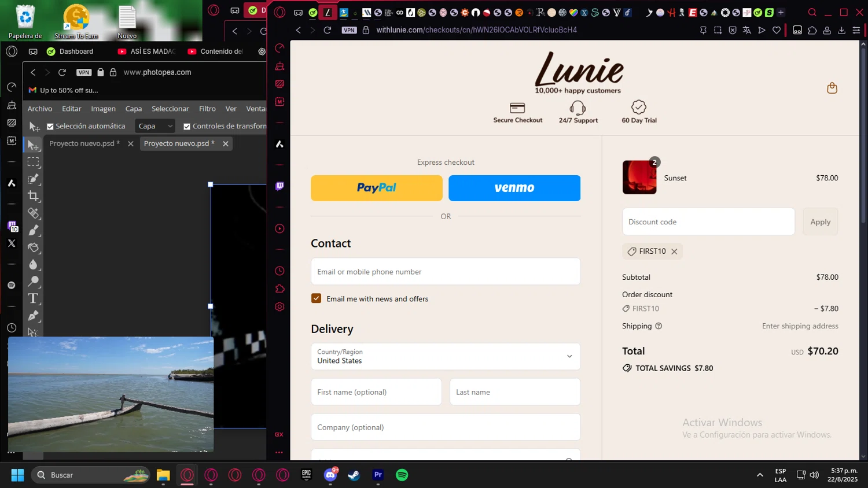Click the Shipping help question mark icon
This screenshot has width=868, height=488.
click(x=659, y=326)
